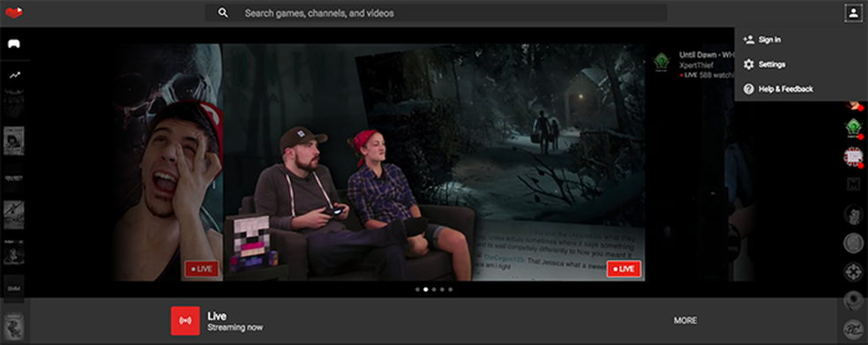Open green emblem channel in right sidebar
Screen dimensions: 868x345
[854, 127]
